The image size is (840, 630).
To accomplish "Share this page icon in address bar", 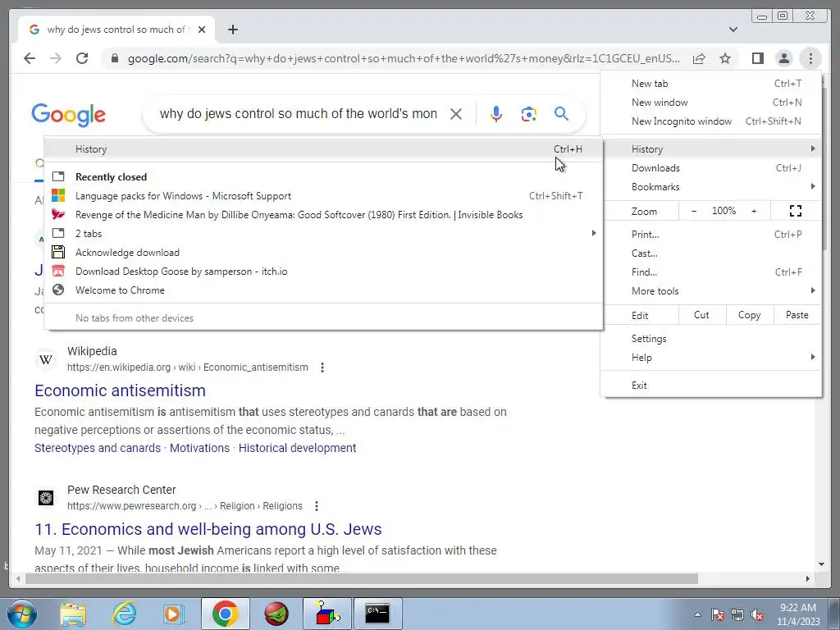I will (x=699, y=58).
